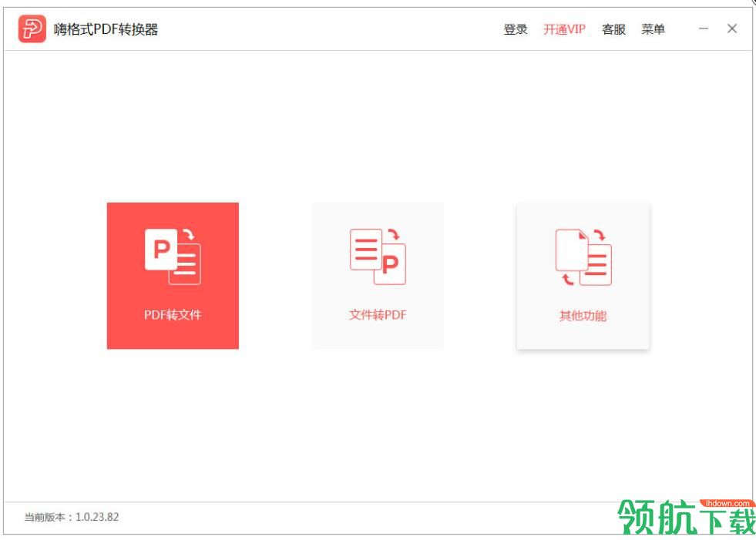
Task: Open the 开通VIP link
Action: 565,29
